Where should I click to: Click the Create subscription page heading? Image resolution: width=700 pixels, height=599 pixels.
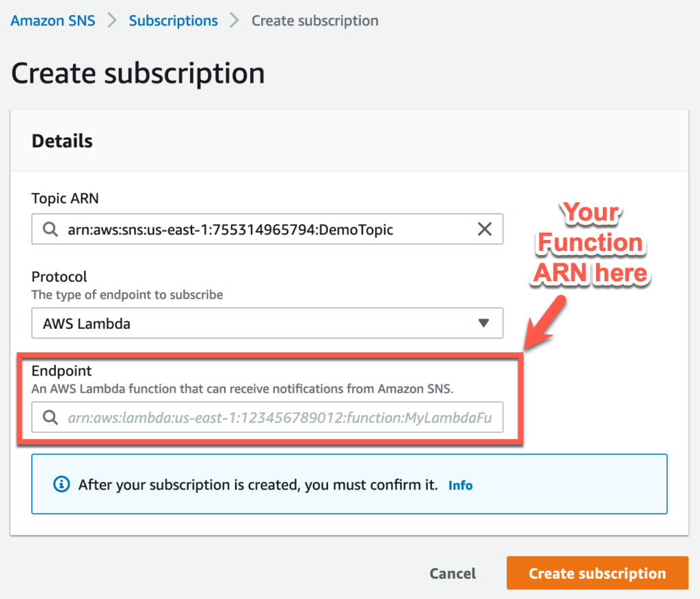(138, 73)
